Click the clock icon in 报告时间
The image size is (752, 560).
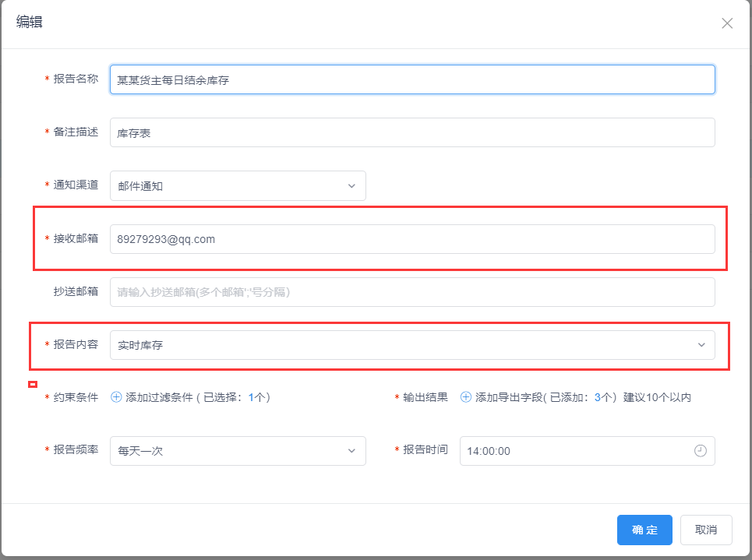tap(701, 451)
